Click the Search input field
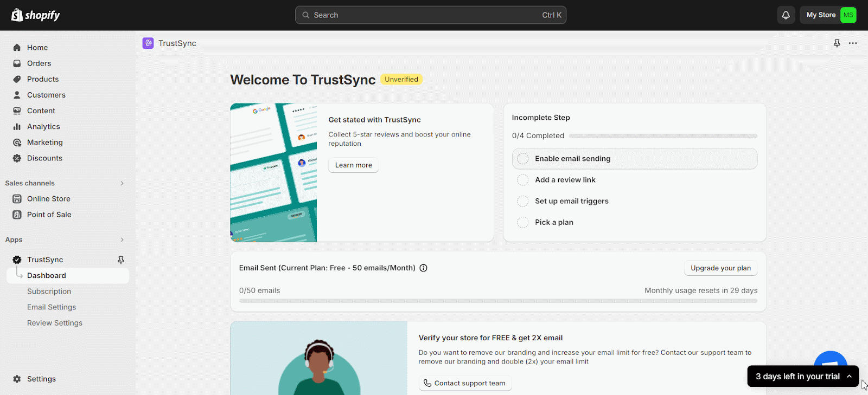Image resolution: width=868 pixels, height=395 pixels. click(431, 15)
